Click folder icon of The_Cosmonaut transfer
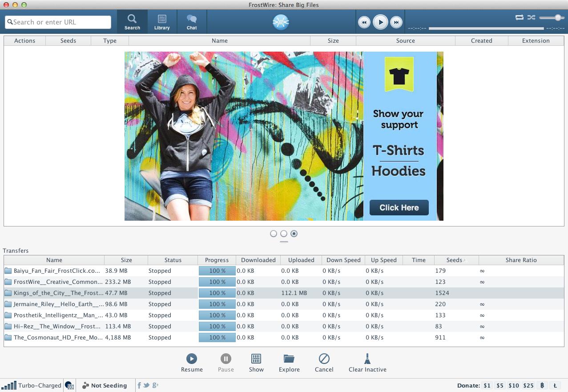The width and height of the screenshot is (568, 392). [8, 337]
